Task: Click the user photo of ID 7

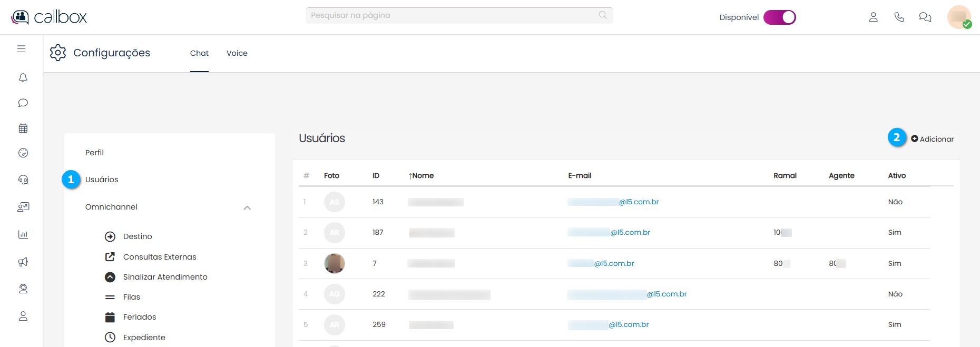Action: [x=334, y=263]
